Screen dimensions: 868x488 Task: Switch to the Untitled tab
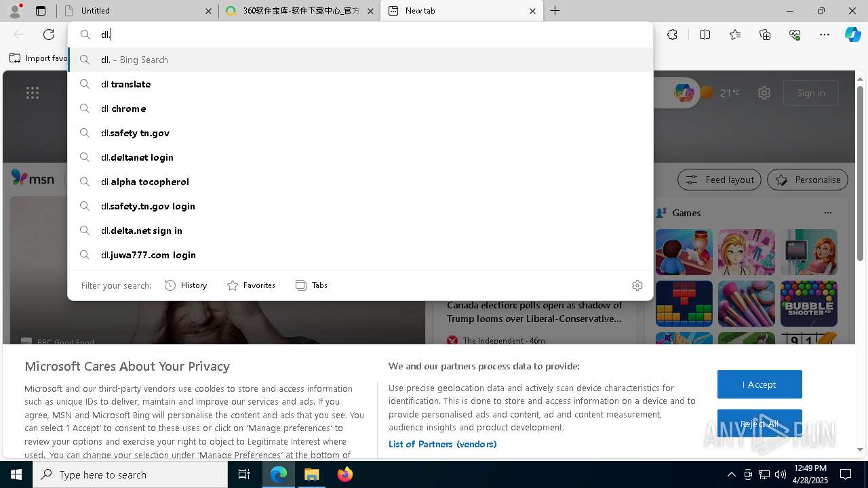coord(138,11)
